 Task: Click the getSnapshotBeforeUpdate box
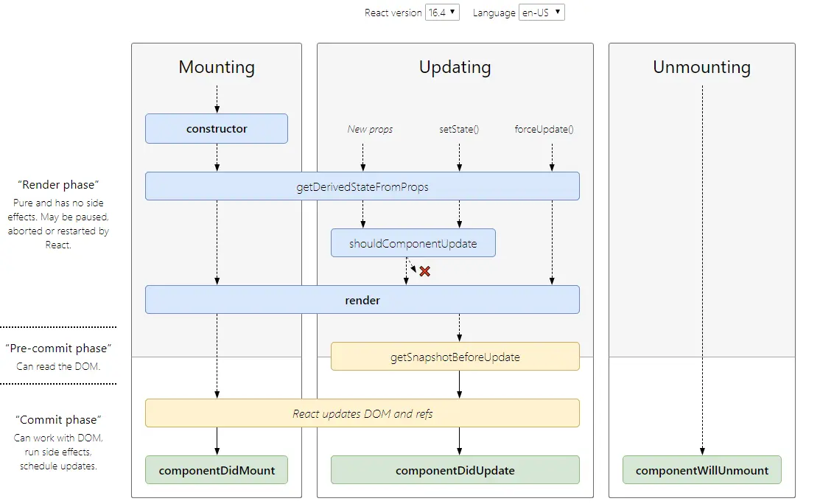[455, 356]
